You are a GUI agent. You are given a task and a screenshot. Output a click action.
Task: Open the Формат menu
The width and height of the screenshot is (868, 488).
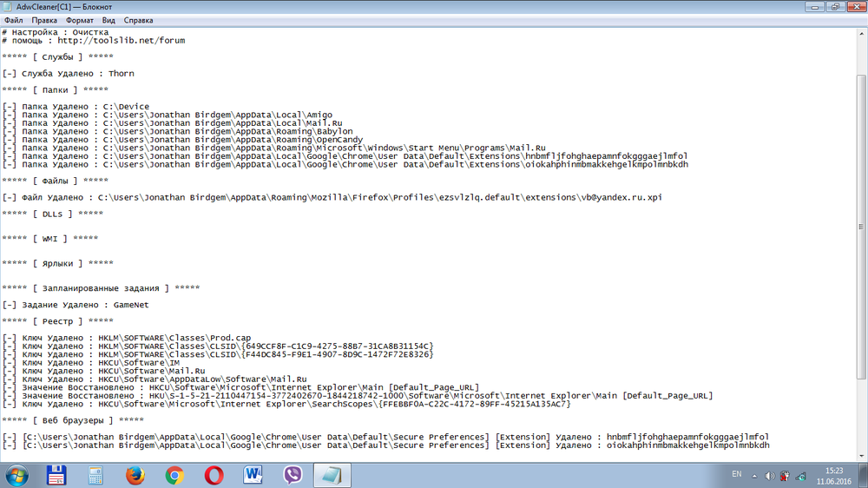80,21
